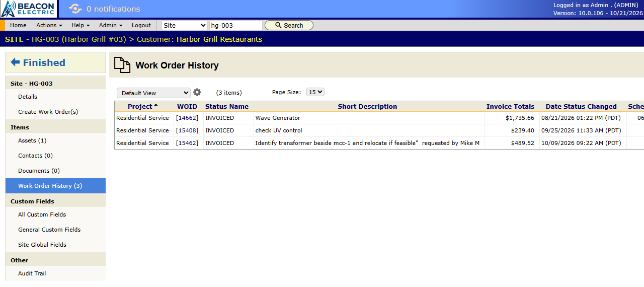Open the Actions menu
The image size is (644, 287).
coord(49,25)
